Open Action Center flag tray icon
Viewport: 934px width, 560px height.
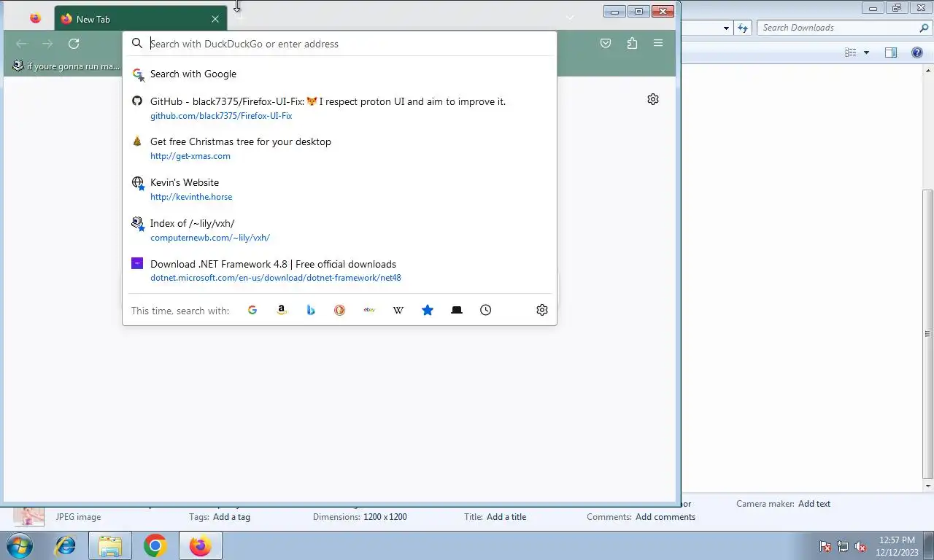pyautogui.click(x=825, y=546)
